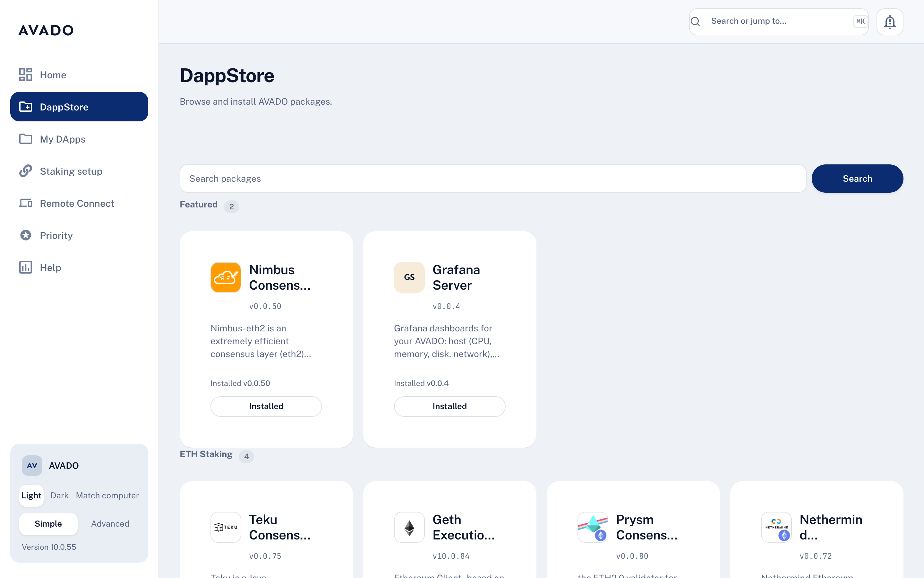Open Remote Connect page
Image resolution: width=924 pixels, height=578 pixels.
pos(79,203)
